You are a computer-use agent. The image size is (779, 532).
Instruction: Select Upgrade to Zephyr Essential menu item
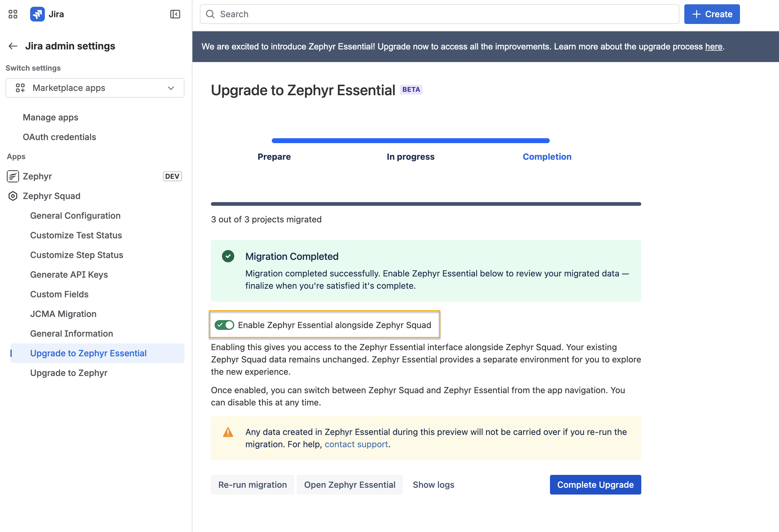click(97, 353)
